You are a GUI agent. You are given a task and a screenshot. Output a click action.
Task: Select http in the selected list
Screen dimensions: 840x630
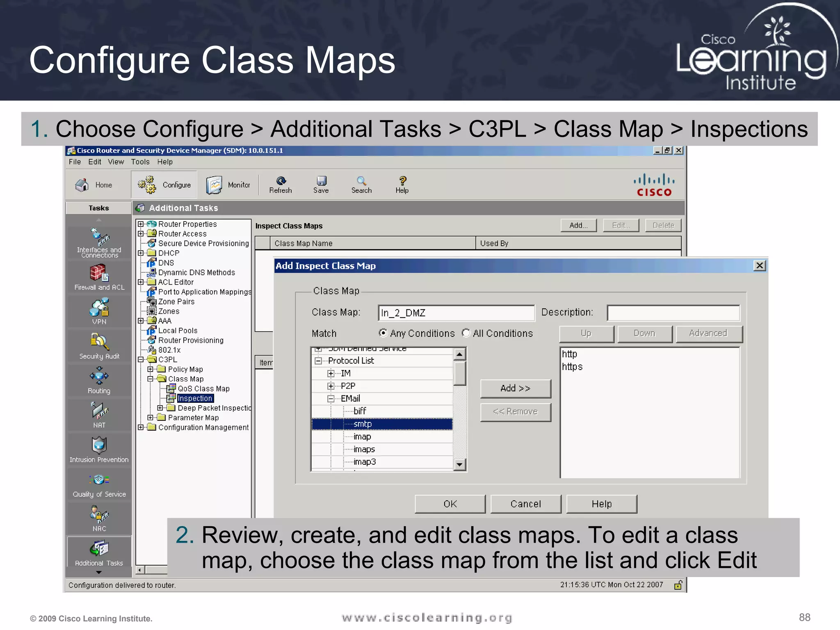569,354
